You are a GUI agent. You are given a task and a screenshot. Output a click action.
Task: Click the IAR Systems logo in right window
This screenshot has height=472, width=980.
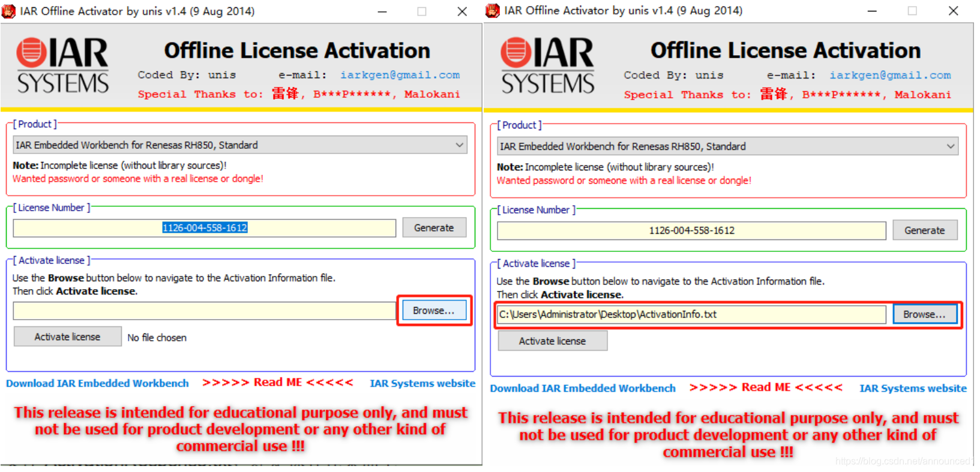click(x=547, y=66)
